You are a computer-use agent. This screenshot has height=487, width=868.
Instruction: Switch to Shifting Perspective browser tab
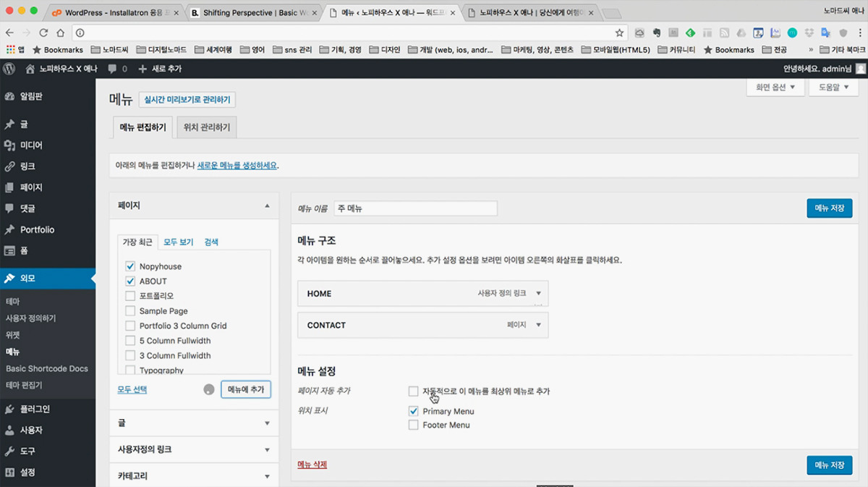click(x=253, y=12)
